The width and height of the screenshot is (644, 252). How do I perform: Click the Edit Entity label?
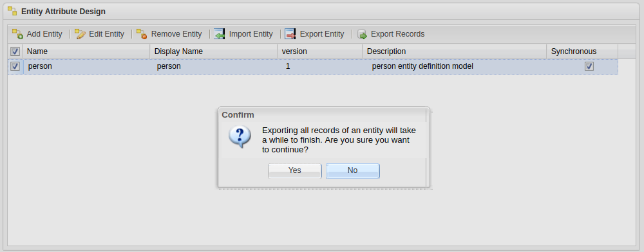point(106,34)
